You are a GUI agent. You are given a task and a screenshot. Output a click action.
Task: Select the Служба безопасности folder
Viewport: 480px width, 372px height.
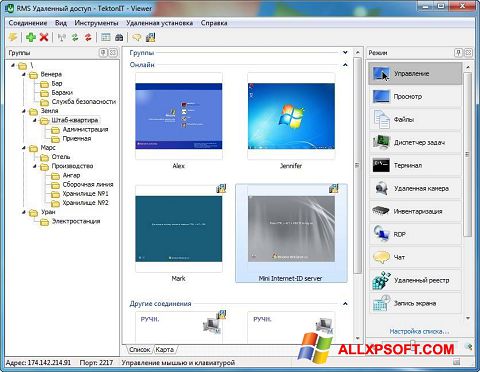point(84,102)
